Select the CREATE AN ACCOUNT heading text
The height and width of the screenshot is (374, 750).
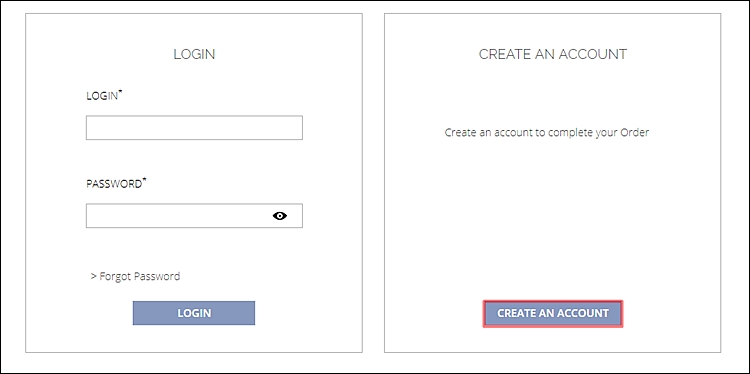click(x=552, y=54)
